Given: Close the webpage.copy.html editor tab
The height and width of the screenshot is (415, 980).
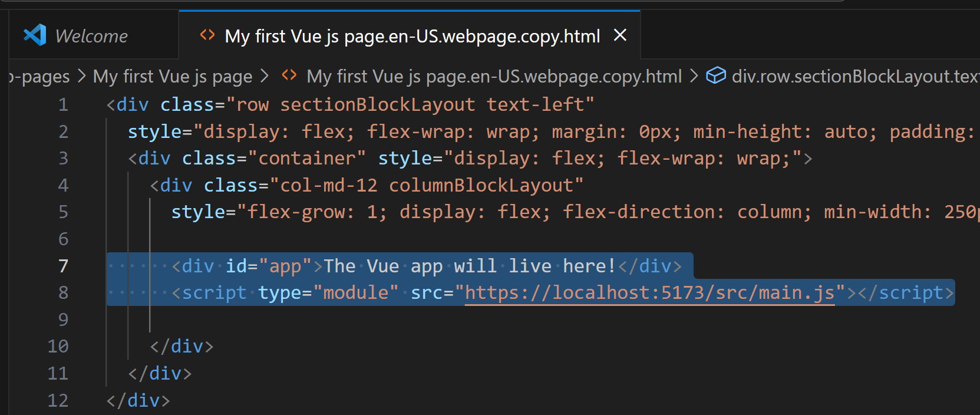Looking at the screenshot, I should (620, 35).
